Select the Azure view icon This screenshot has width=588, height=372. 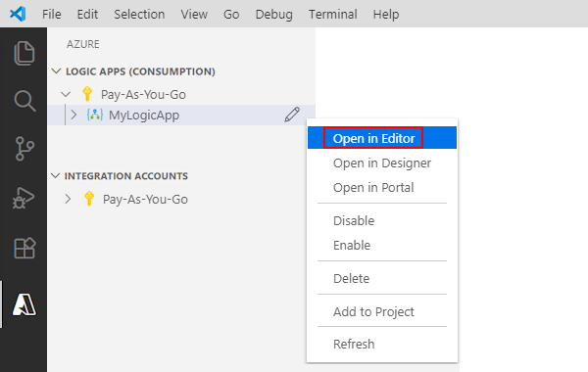pyautogui.click(x=24, y=304)
